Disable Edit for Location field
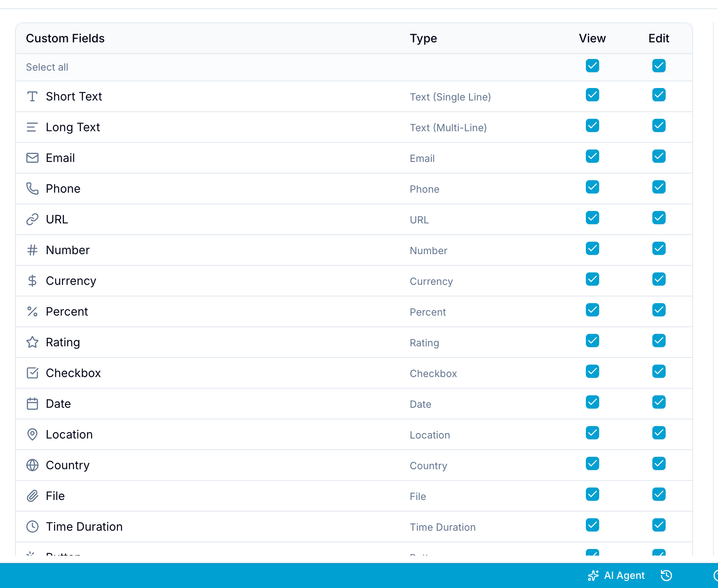 (659, 433)
